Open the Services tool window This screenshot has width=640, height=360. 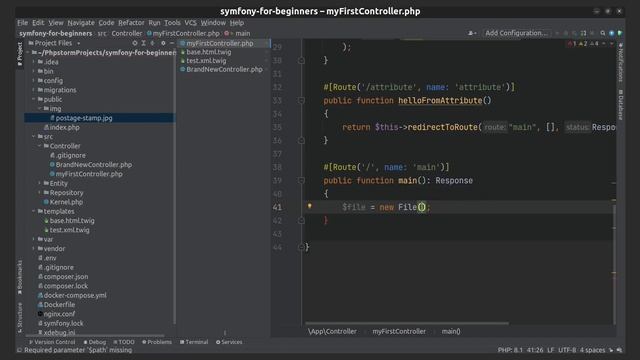[x=229, y=342]
